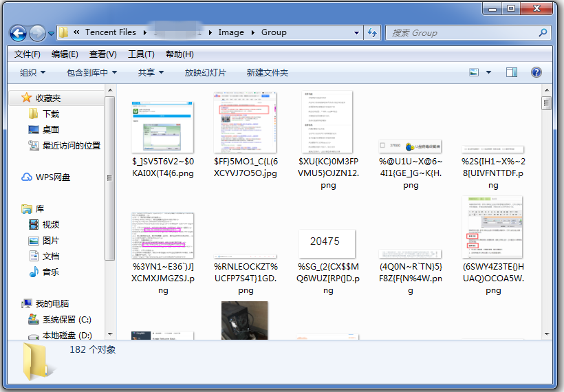Select thumbnail $_JSV5T6V2~$0KAI0X(T4{6.png
564x392 pixels.
[x=162, y=127]
